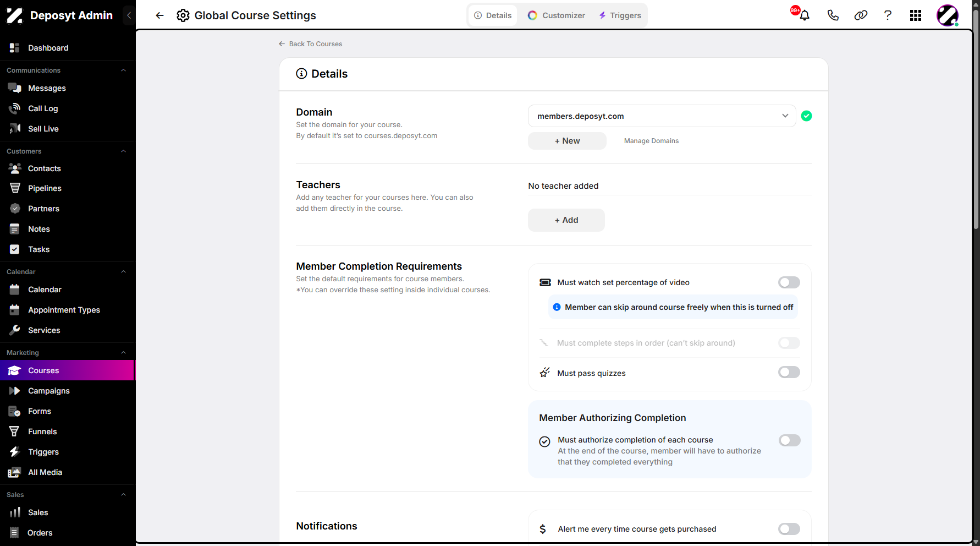Collapse the Communications sidebar section
The height and width of the screenshot is (546, 980).
pos(123,70)
